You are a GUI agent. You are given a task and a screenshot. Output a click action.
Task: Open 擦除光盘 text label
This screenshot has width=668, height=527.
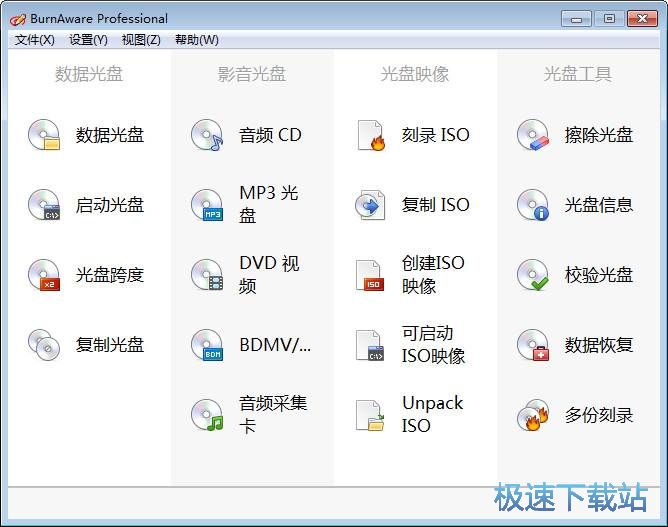(x=599, y=135)
